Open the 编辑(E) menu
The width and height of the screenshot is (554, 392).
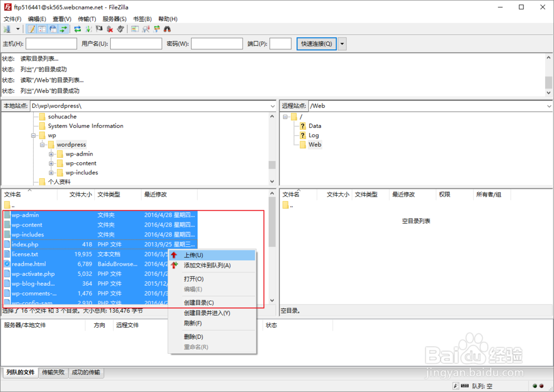37,19
